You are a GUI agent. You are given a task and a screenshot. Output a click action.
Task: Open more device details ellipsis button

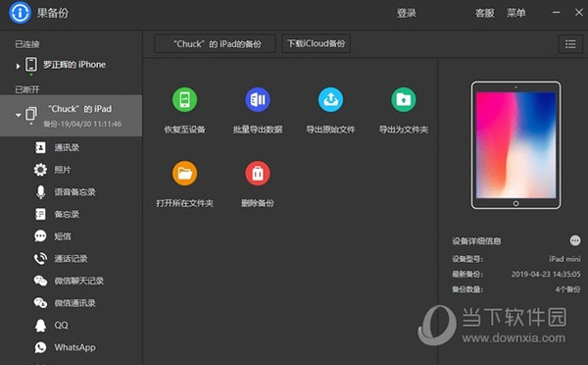(575, 240)
